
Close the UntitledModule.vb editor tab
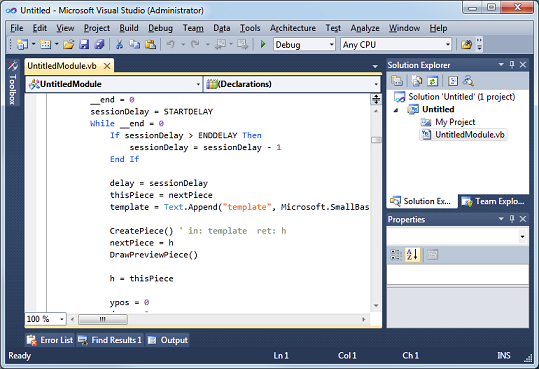tap(107, 66)
